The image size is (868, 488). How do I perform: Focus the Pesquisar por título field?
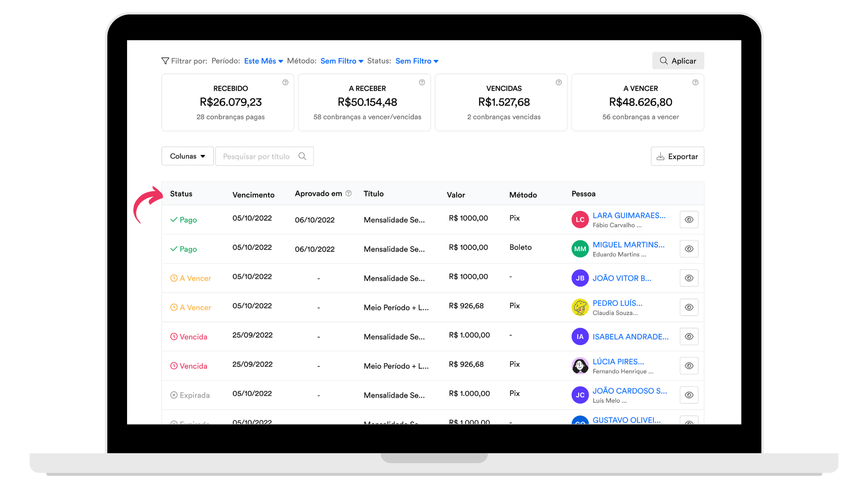pos(264,156)
